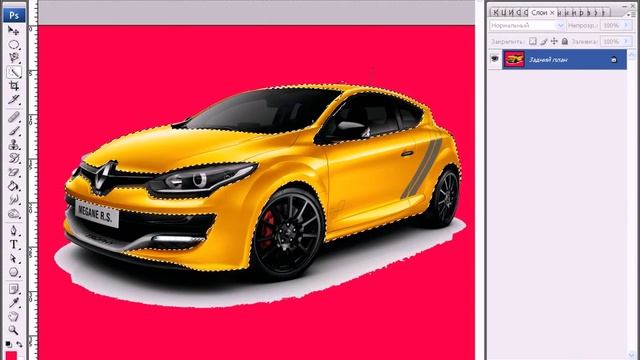Select the Hand tool
The width and height of the screenshot is (640, 360).
coord(13,316)
